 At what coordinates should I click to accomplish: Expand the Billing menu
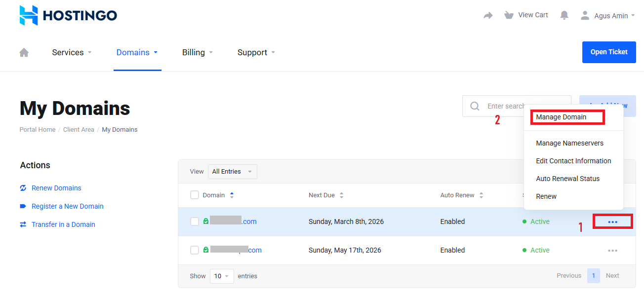(198, 52)
